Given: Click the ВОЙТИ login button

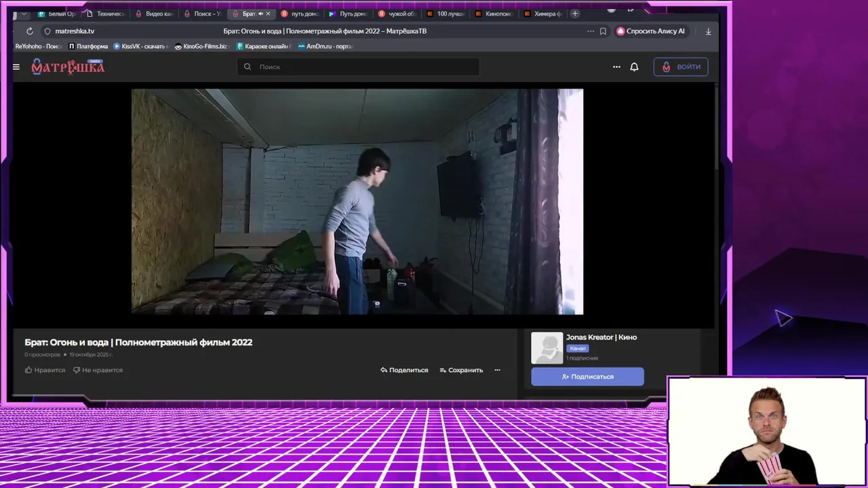Looking at the screenshot, I should pyautogui.click(x=681, y=66).
